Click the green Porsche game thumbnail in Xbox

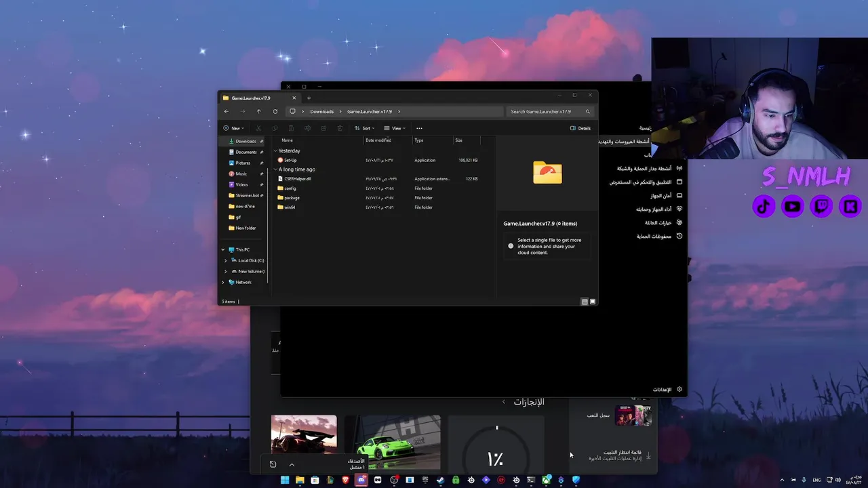click(x=393, y=443)
